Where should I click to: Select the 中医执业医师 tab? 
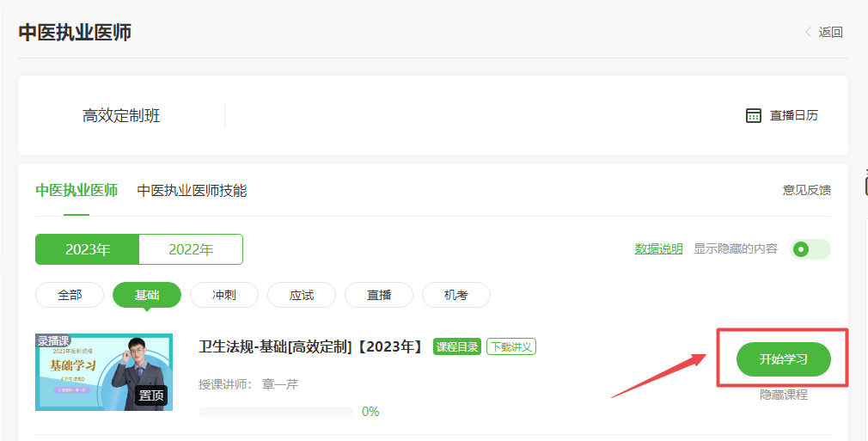(x=76, y=191)
